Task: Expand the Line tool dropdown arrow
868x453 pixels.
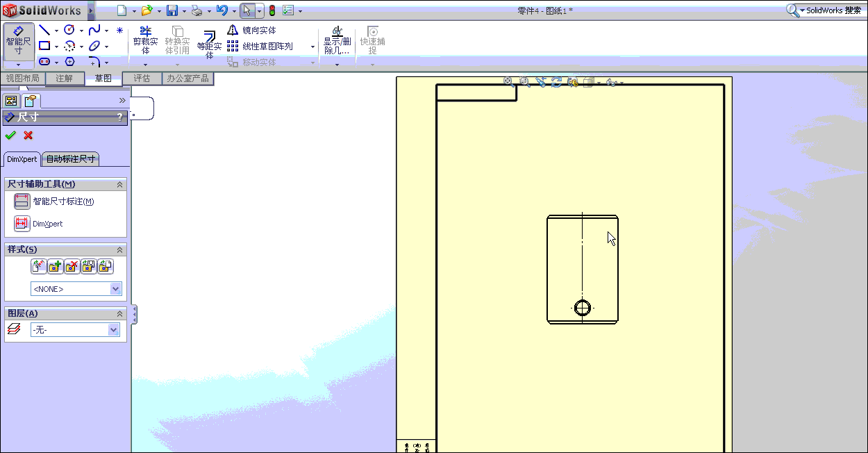Action: point(56,31)
